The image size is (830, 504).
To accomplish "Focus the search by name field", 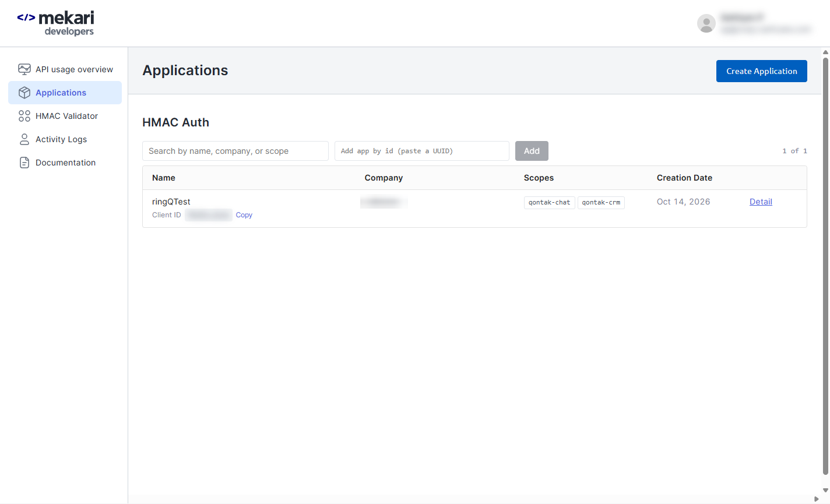I will click(x=235, y=151).
